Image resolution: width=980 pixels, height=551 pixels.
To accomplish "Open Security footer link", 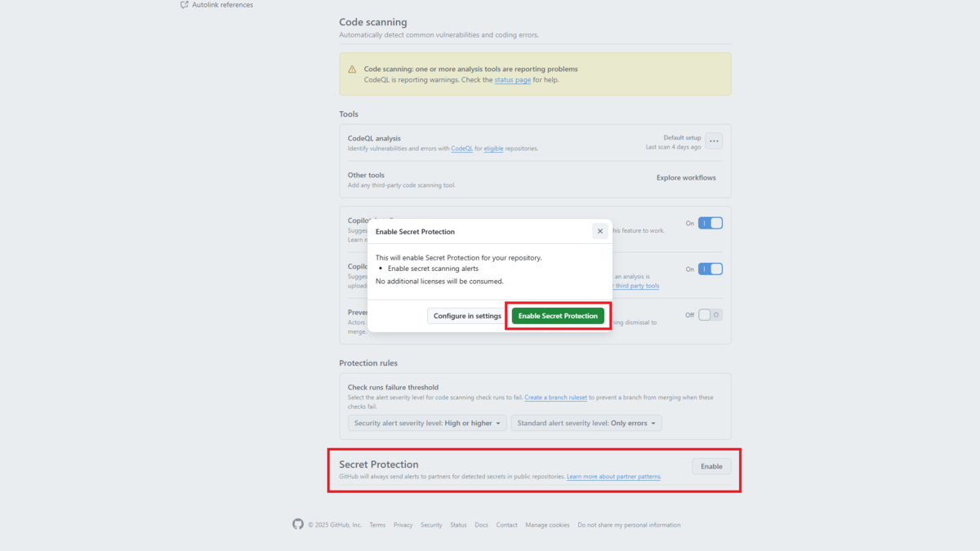I will tap(431, 525).
